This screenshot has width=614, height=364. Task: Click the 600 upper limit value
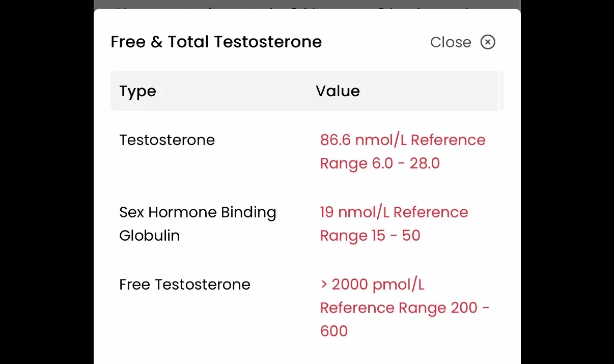(334, 331)
